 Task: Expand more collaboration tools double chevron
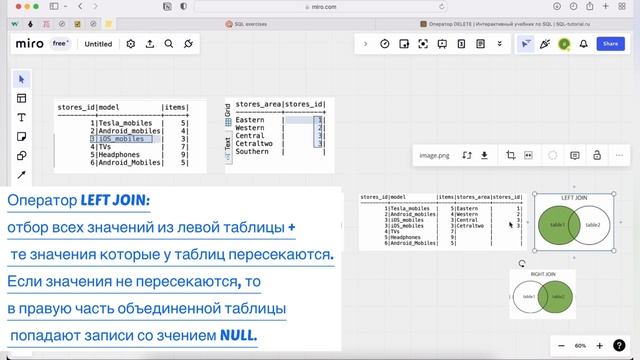[500, 44]
